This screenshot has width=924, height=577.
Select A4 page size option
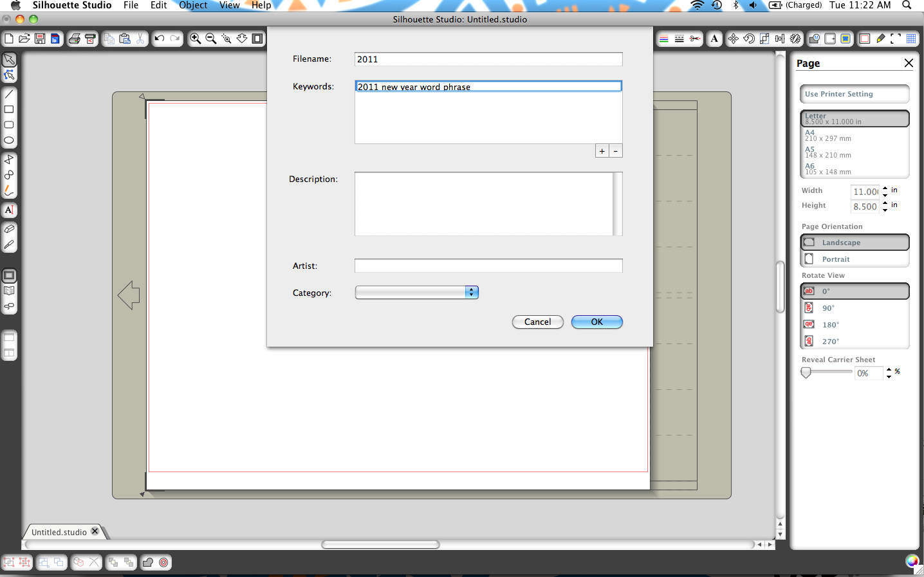(x=855, y=136)
